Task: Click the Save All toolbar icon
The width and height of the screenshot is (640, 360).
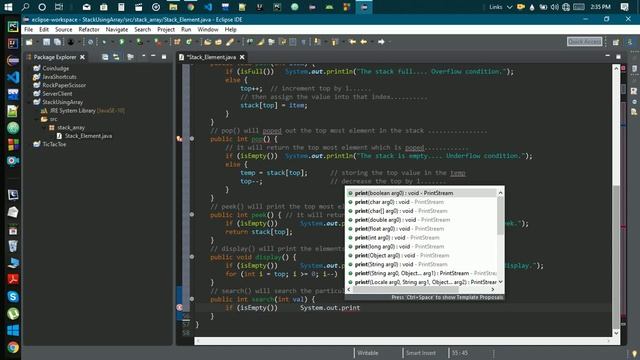Action: (x=57, y=42)
